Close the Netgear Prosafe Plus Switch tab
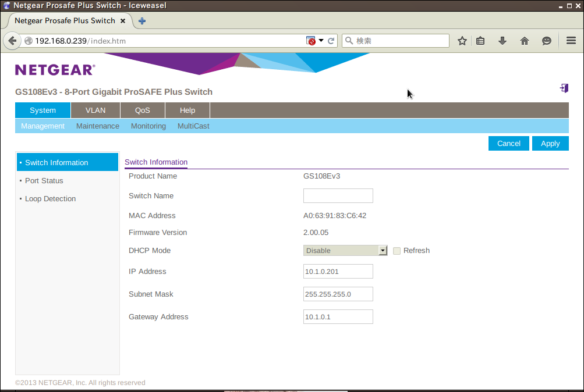This screenshot has height=392, width=584. tap(122, 21)
